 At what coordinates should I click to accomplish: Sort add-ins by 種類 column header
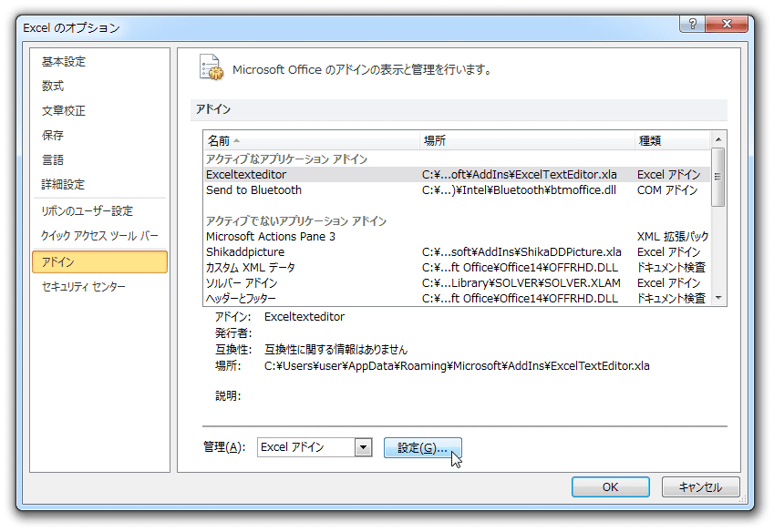[x=672, y=141]
